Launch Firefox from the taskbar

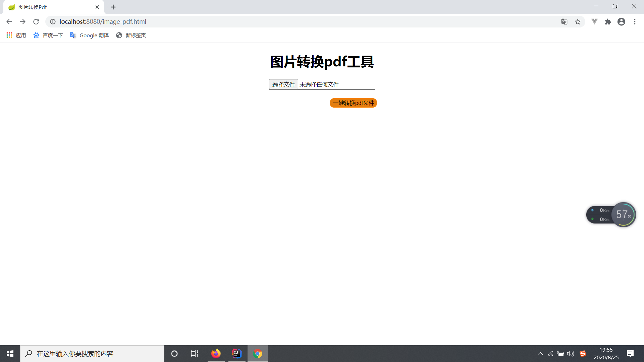(x=216, y=353)
